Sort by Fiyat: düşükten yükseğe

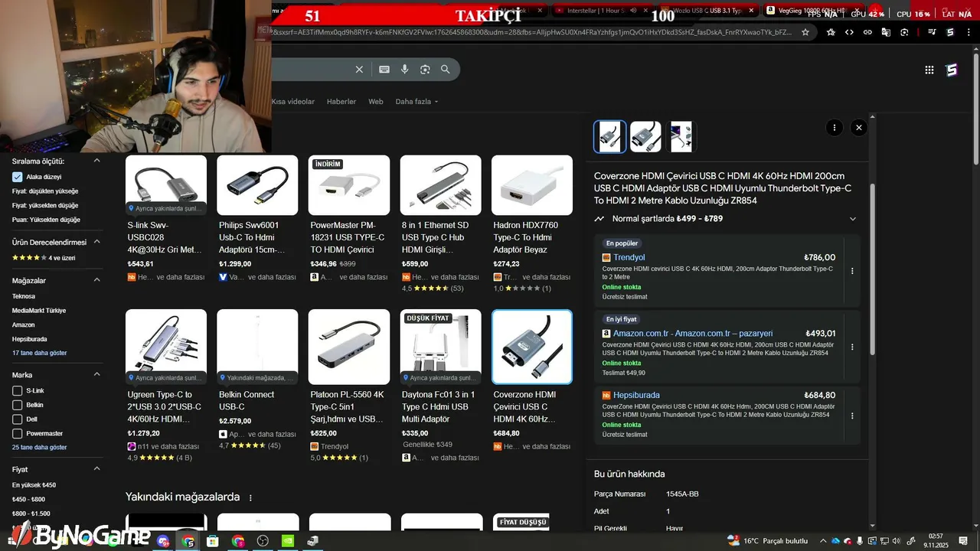coord(45,191)
